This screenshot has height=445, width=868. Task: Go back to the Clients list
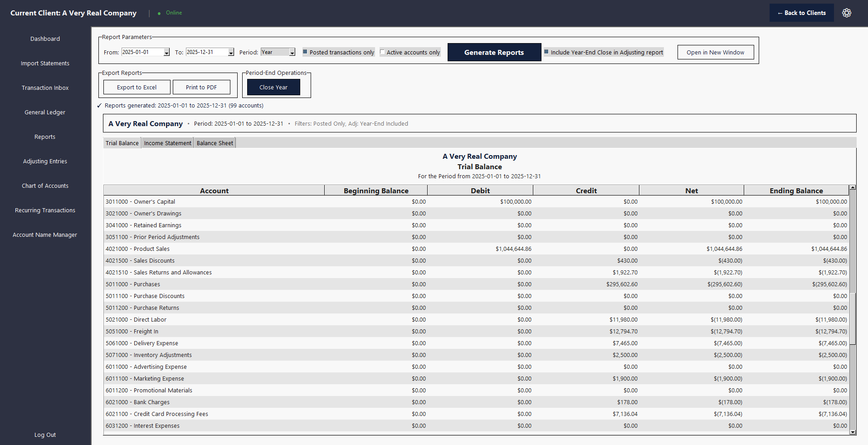click(x=801, y=13)
